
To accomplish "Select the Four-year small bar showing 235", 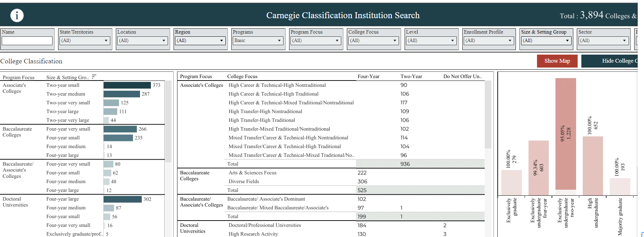I will 118,138.
